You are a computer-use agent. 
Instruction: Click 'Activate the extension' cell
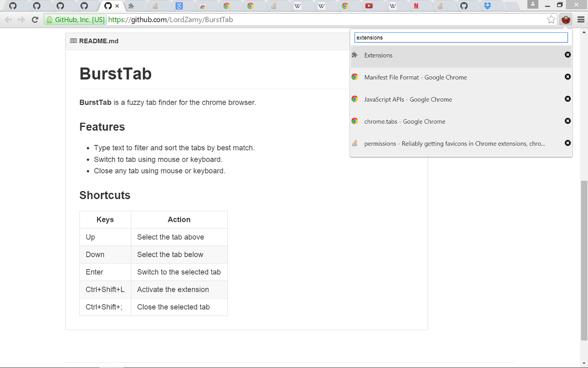click(179, 289)
